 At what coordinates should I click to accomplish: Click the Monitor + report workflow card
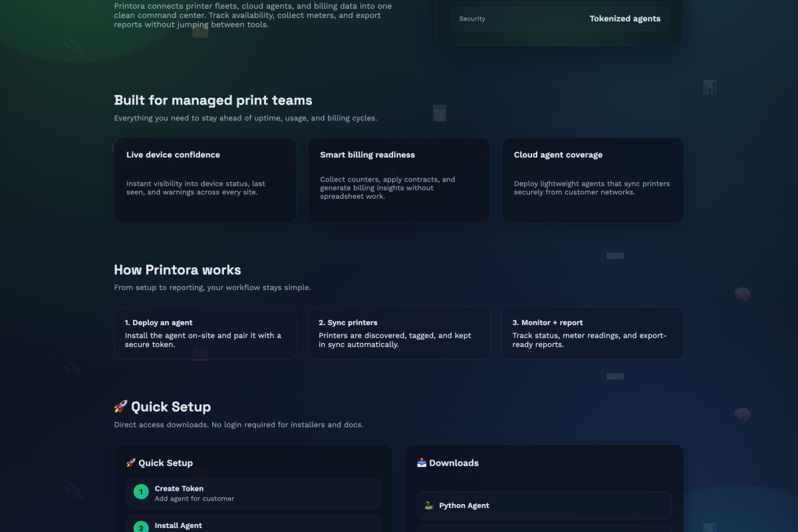pyautogui.click(x=593, y=333)
